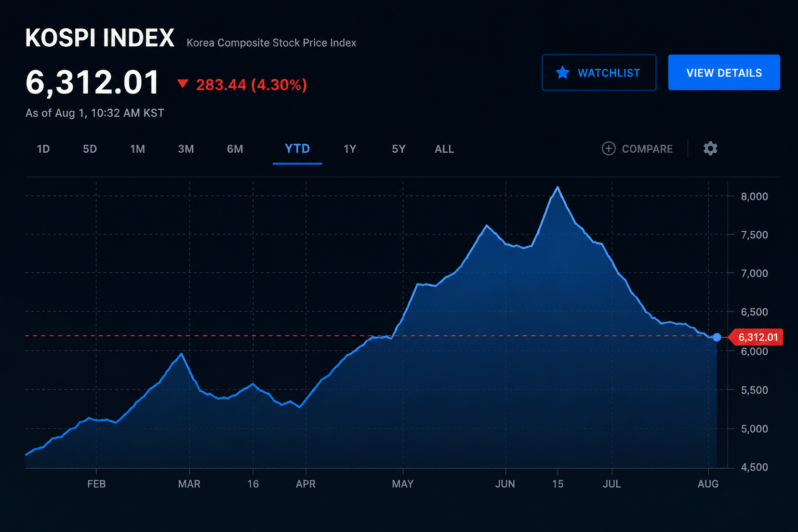The width and height of the screenshot is (798, 532).
Task: Switch to the 1Y range
Action: [x=350, y=149]
